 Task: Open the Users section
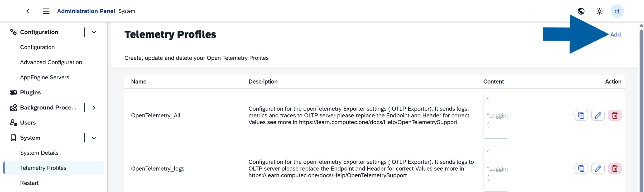coord(28,123)
